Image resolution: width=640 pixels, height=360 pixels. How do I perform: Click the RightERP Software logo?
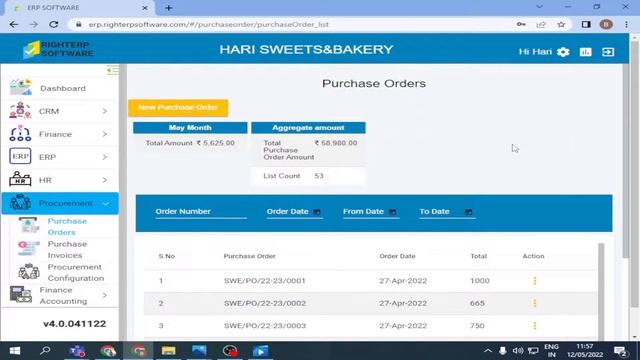(x=58, y=49)
